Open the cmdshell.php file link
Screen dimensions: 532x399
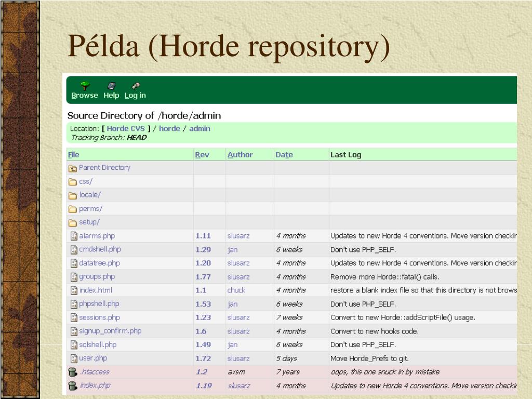click(100, 249)
